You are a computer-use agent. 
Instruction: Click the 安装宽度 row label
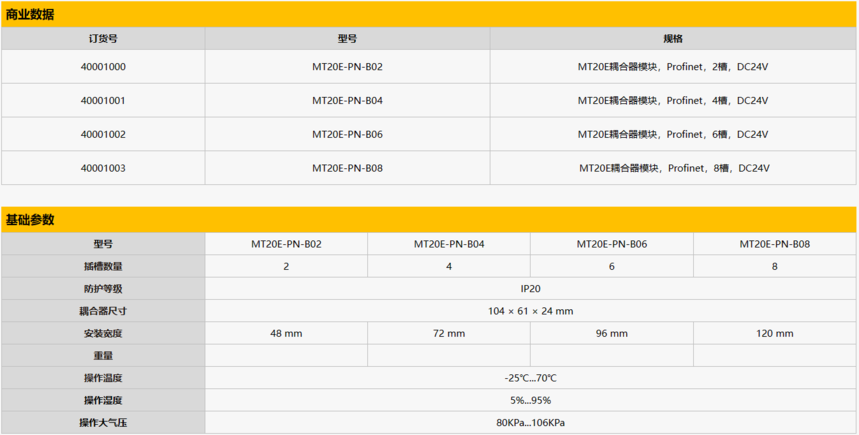point(103,334)
